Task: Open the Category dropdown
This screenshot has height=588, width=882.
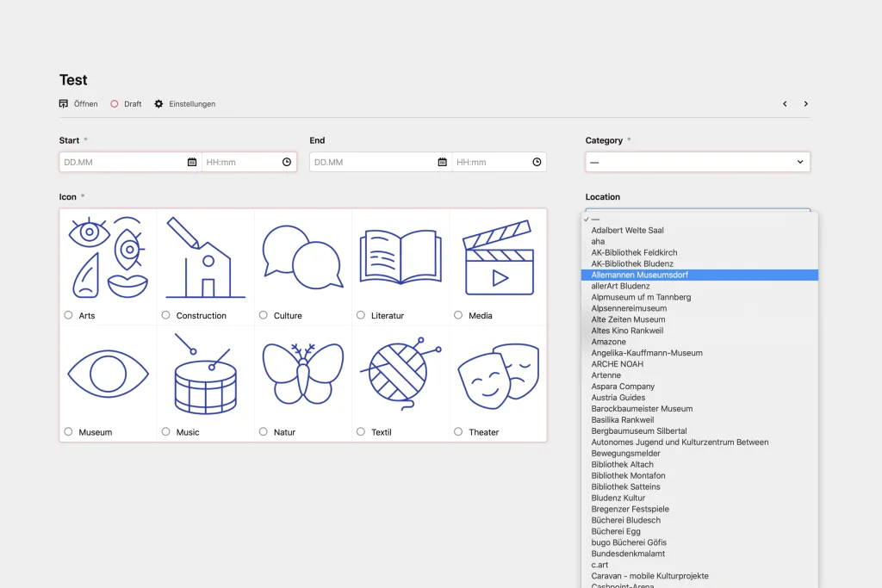Action: (x=697, y=162)
